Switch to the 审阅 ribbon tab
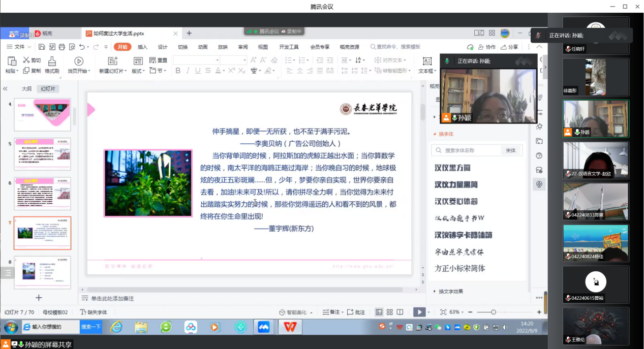The image size is (644, 349). [x=243, y=47]
